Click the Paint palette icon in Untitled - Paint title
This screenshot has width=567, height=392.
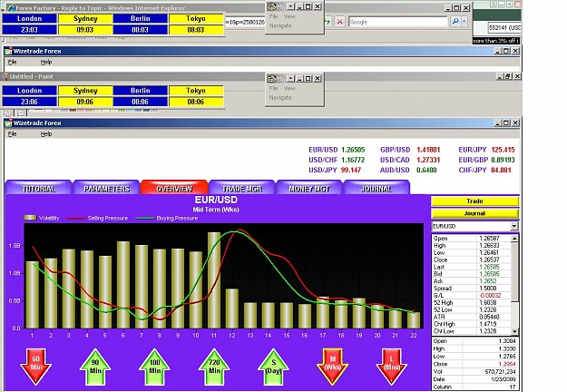coord(5,76)
